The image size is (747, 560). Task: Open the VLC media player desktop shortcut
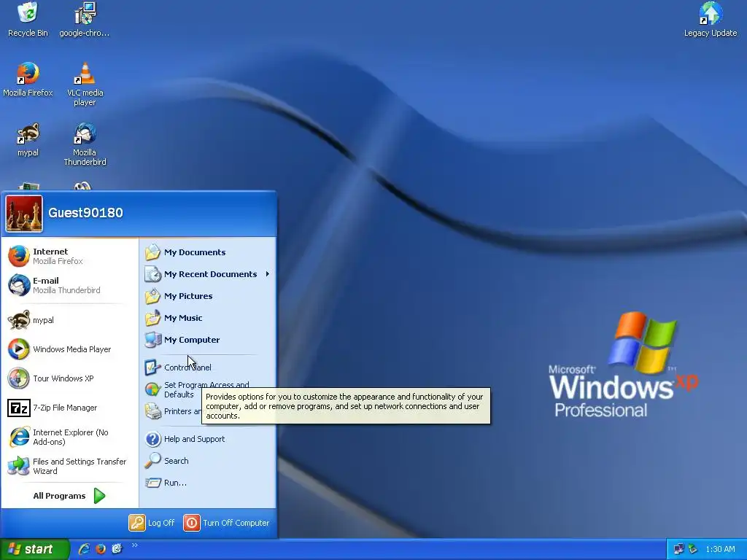pyautogui.click(x=85, y=85)
